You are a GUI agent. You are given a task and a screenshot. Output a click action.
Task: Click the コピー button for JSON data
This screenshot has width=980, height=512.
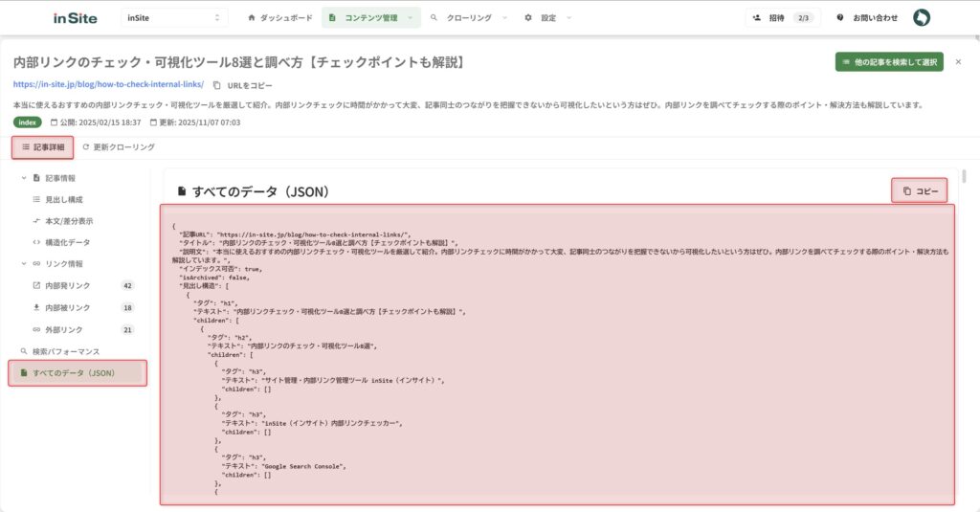pyautogui.click(x=919, y=190)
